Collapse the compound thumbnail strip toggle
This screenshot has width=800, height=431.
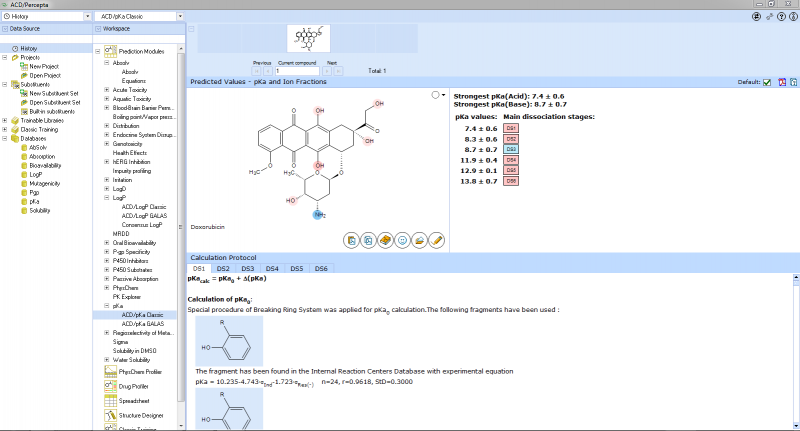(191, 29)
